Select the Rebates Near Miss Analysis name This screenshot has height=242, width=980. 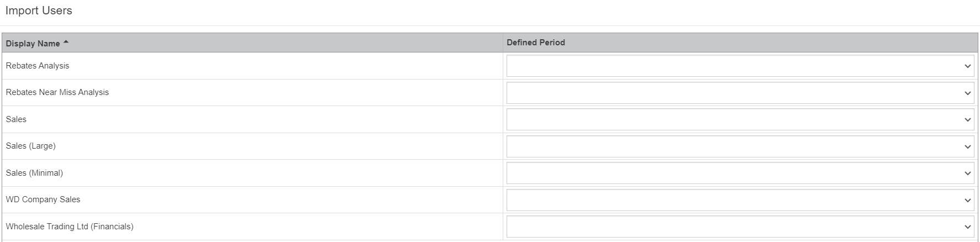[x=57, y=92]
